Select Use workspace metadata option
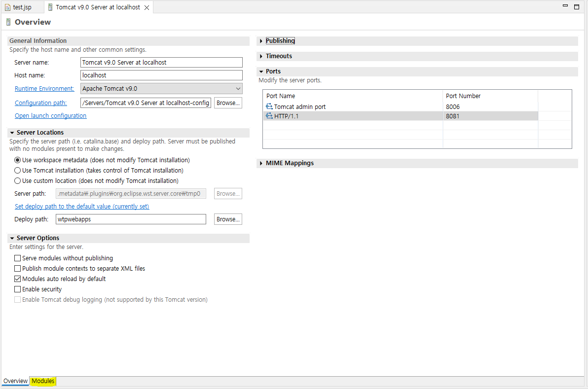The image size is (588, 389). (x=18, y=160)
